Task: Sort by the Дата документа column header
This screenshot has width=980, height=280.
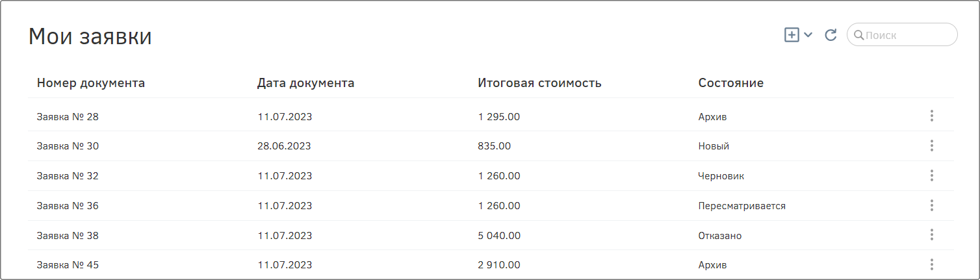Action: [306, 83]
